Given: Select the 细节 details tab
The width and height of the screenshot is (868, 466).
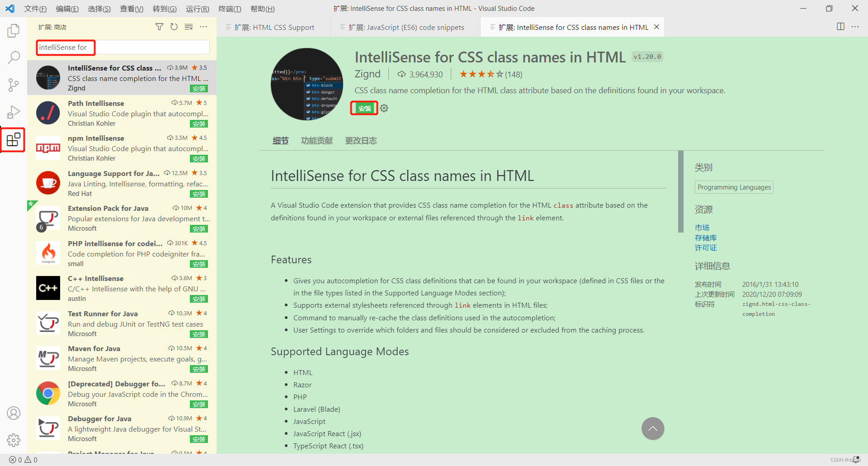Looking at the screenshot, I should [x=280, y=141].
